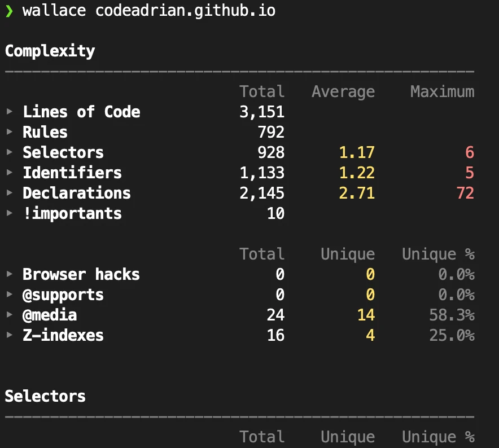Click the red Declarations maximum value 72
This screenshot has width=499, height=448.
point(465,193)
